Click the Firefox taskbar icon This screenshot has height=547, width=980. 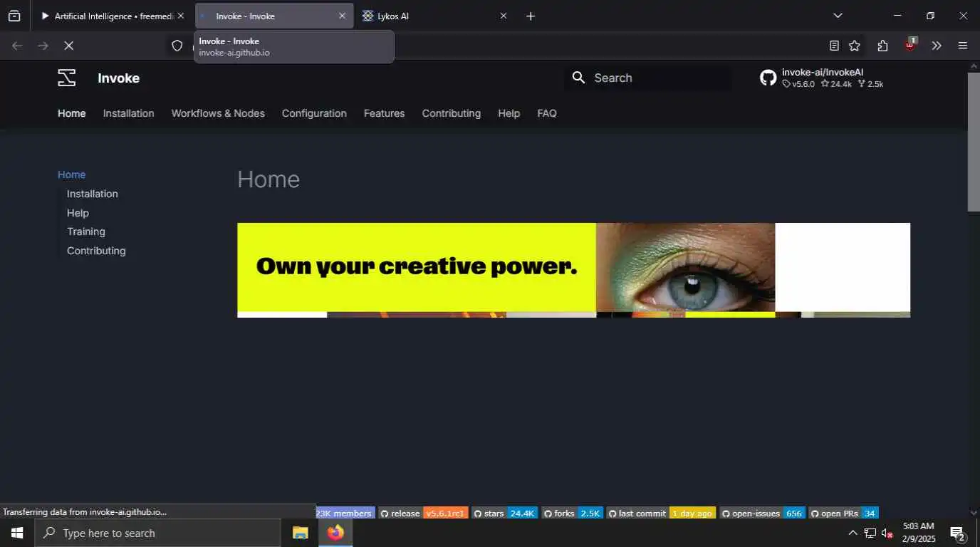tap(335, 533)
